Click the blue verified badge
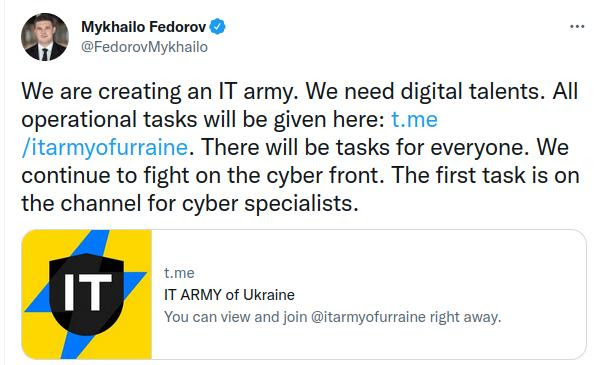597x365 pixels. 217,27
